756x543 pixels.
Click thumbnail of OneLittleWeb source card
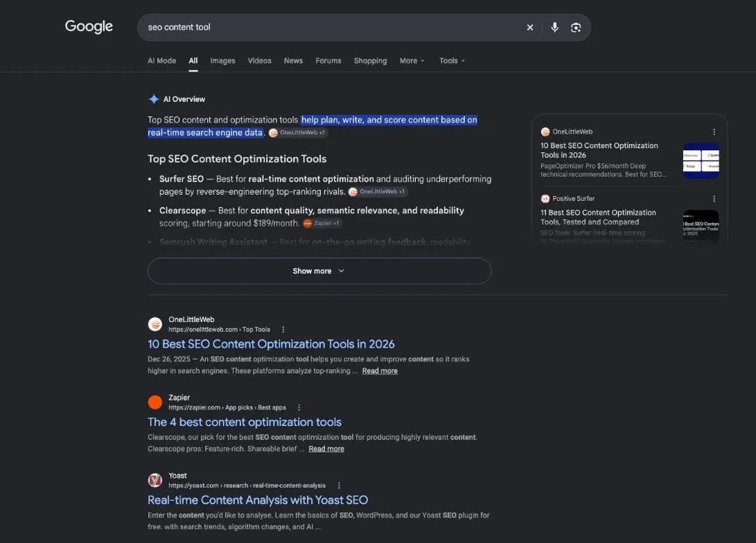[701, 161]
